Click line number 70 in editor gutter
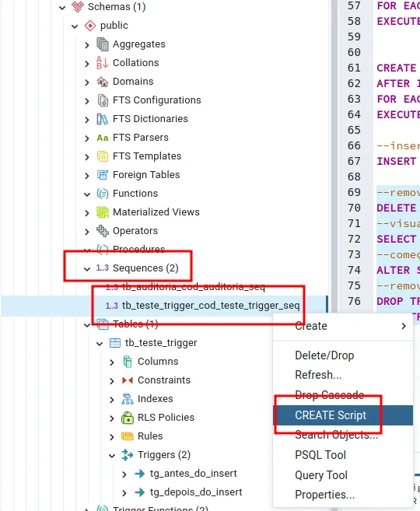 click(354, 208)
